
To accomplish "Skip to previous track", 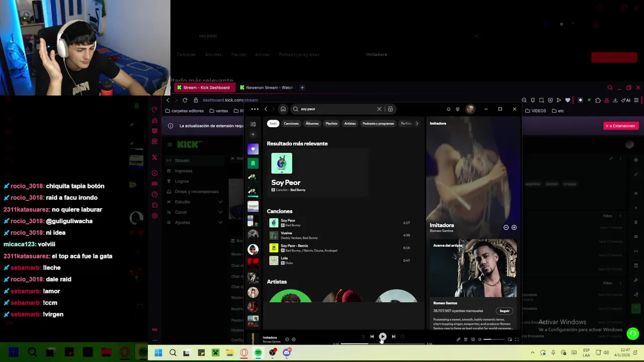I will coord(372,337).
